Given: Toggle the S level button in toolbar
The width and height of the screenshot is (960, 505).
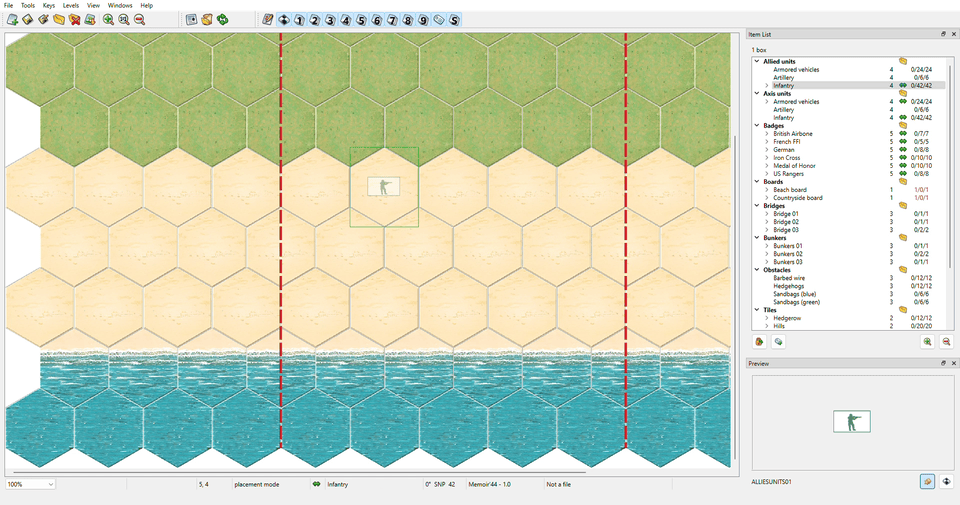Looking at the screenshot, I should [454, 20].
